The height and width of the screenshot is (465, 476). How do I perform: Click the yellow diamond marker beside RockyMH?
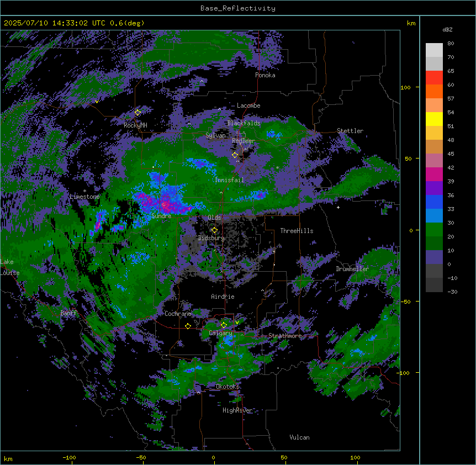(x=137, y=113)
